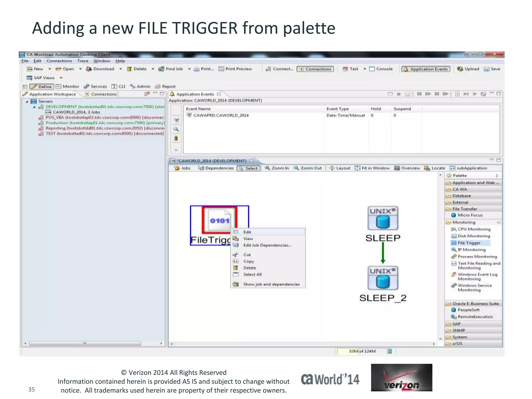
Task: Switch to the Services perspective
Action: [x=95, y=87]
